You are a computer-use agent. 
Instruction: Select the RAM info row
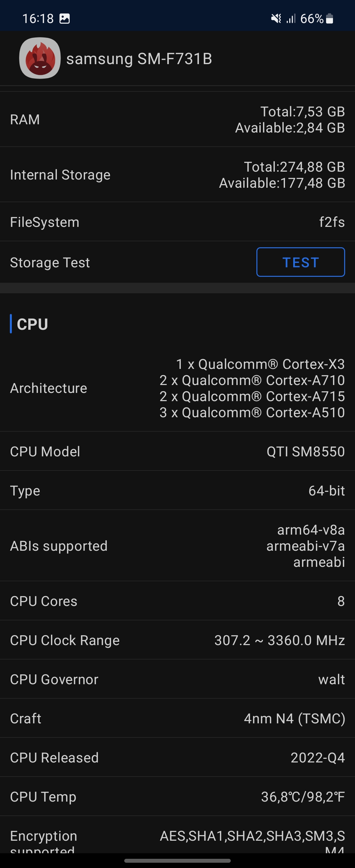pyautogui.click(x=177, y=120)
